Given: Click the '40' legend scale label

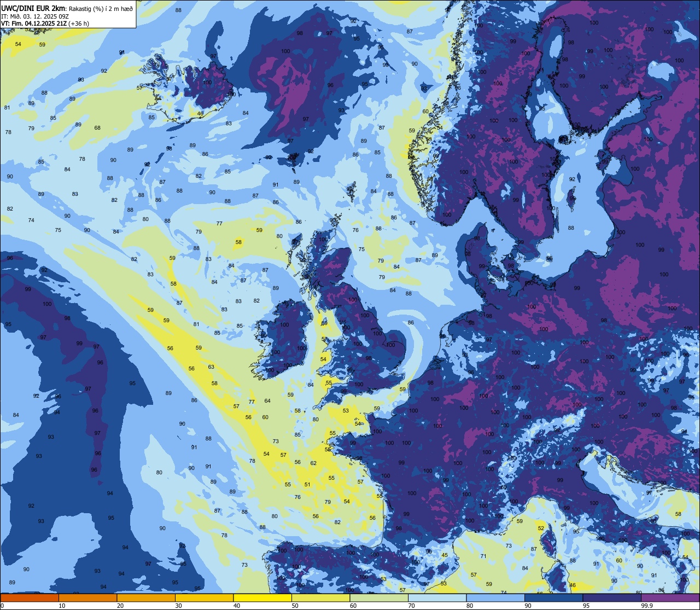Looking at the screenshot, I should pos(237,606).
